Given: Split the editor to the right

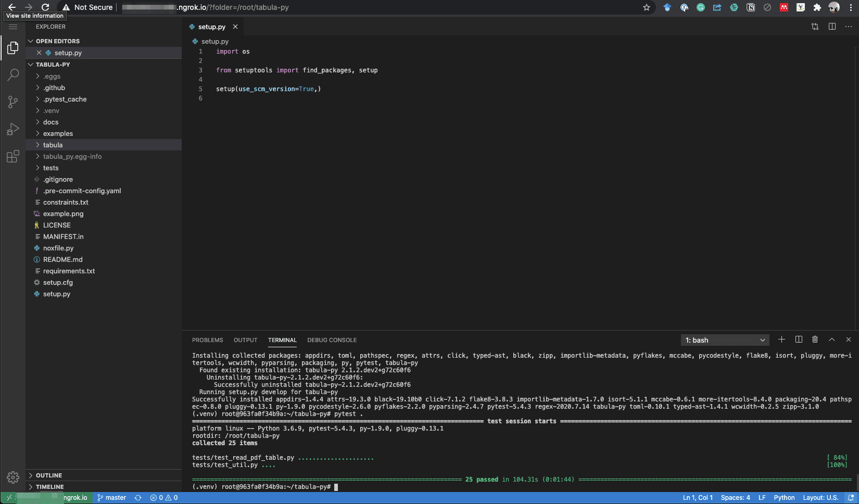Looking at the screenshot, I should (x=832, y=27).
